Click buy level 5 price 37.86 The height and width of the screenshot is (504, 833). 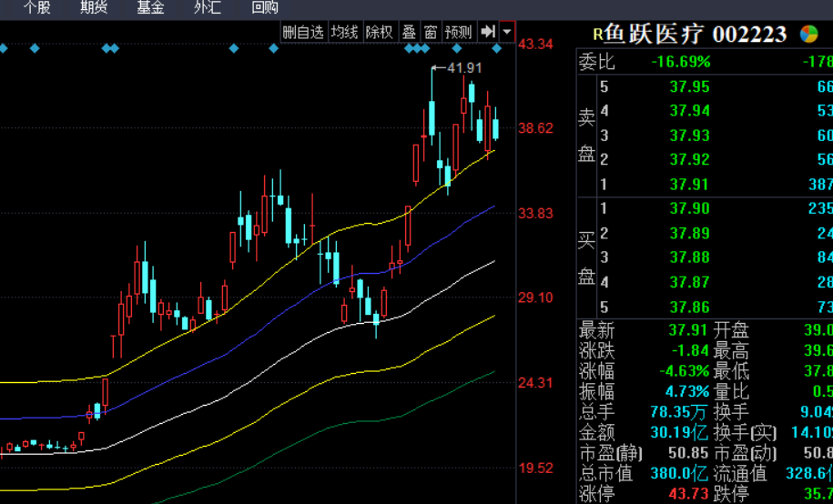689,307
